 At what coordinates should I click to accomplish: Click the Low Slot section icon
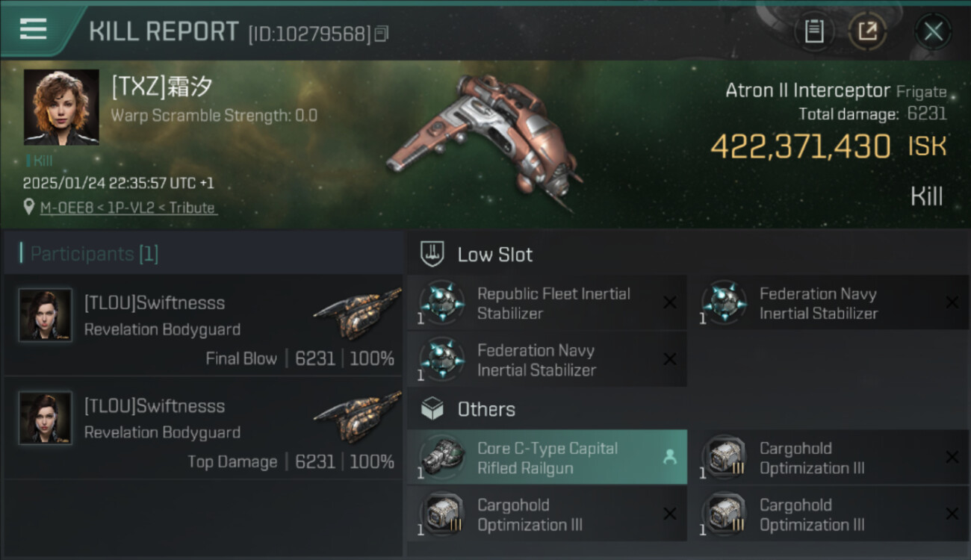[432, 254]
